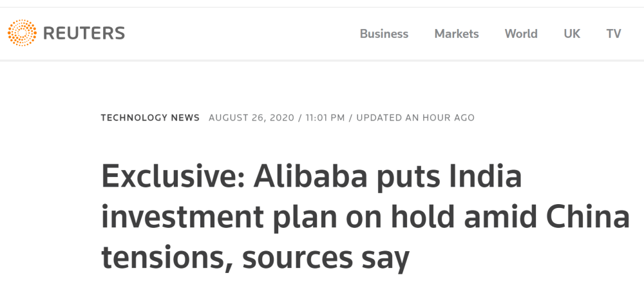
Task: Click the 11:01 PM timestamp
Action: [x=325, y=118]
